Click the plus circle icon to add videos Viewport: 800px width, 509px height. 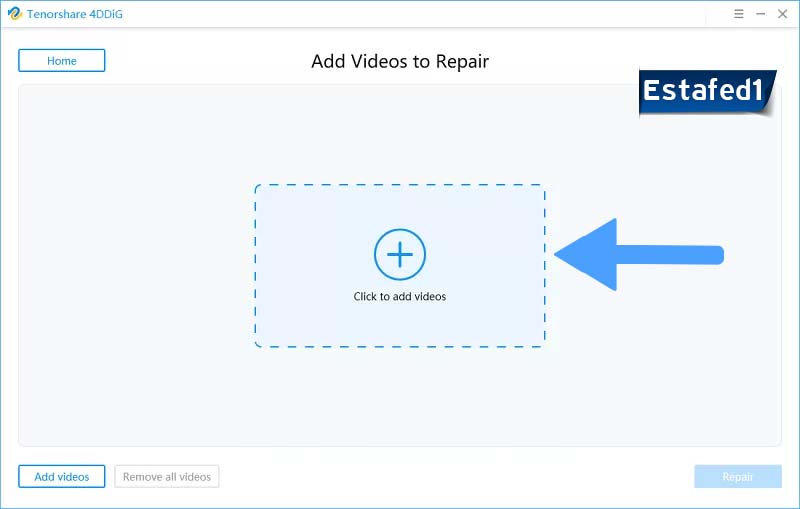(400, 255)
